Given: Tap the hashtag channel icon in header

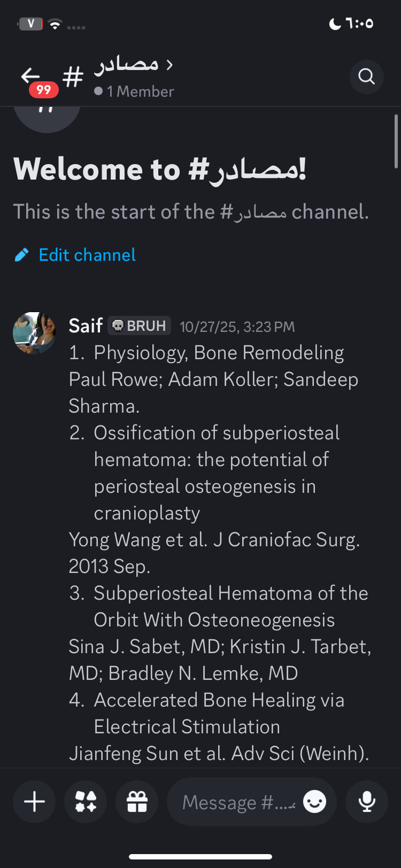Looking at the screenshot, I should [x=73, y=77].
